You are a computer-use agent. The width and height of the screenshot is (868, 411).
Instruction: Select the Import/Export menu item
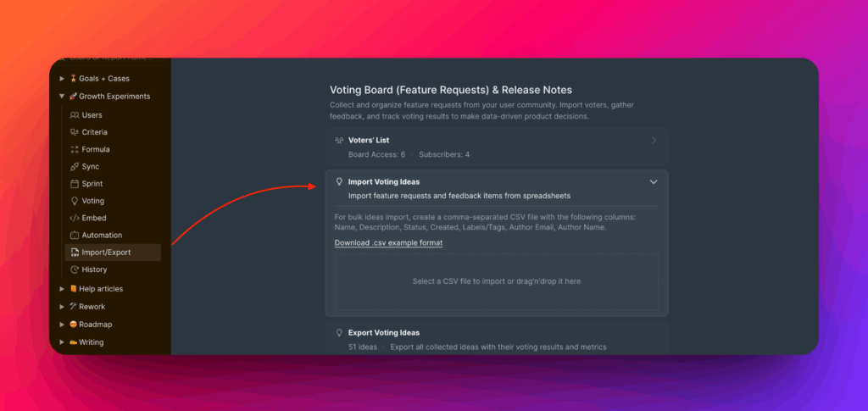click(x=106, y=252)
